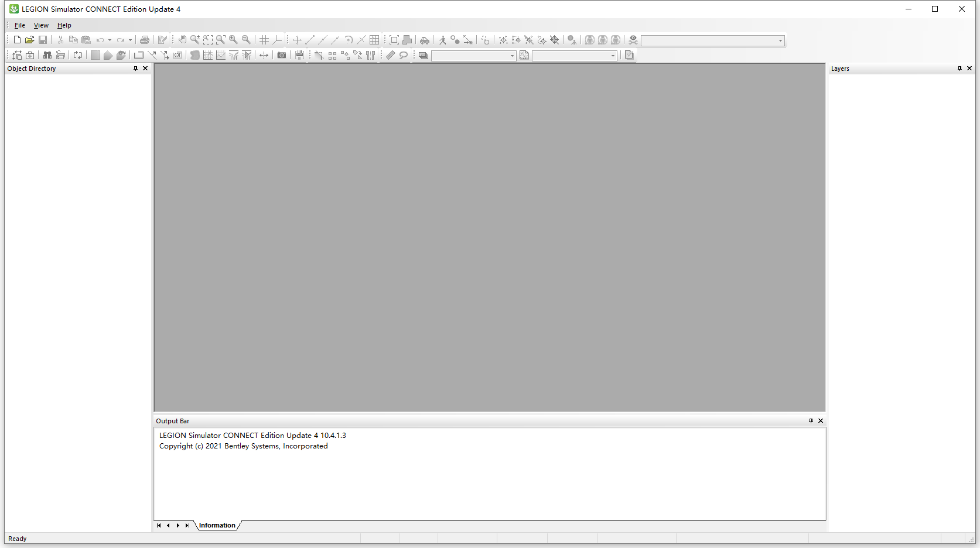Click the speech bubble comment icon
This screenshot has height=548, width=980.
(404, 55)
